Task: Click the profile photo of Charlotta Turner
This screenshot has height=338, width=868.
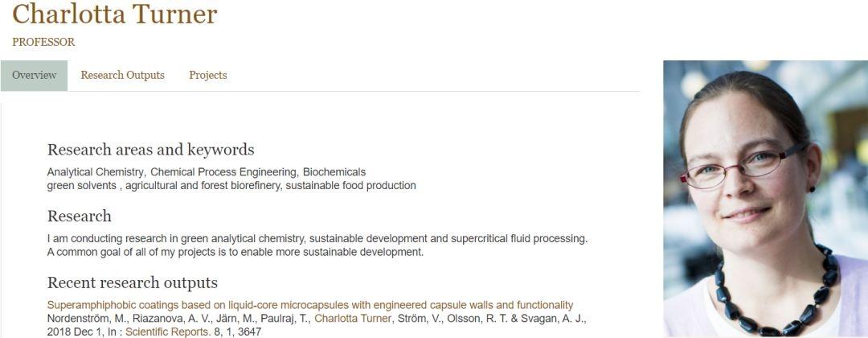Action: coord(764,199)
